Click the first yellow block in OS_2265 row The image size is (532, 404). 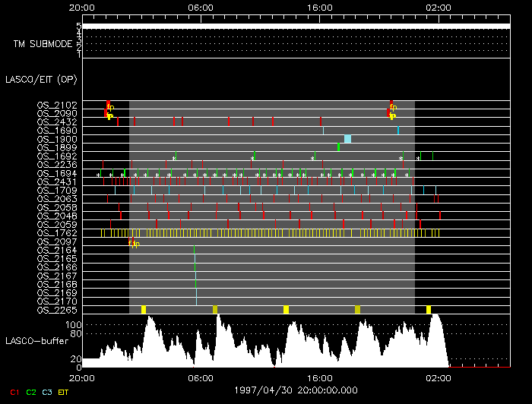pyautogui.click(x=144, y=309)
